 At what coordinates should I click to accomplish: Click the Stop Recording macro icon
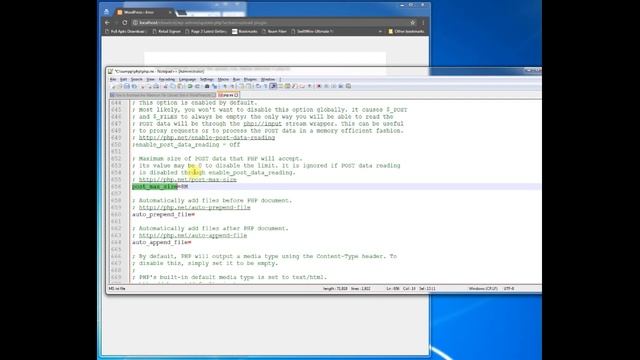click(x=326, y=86)
